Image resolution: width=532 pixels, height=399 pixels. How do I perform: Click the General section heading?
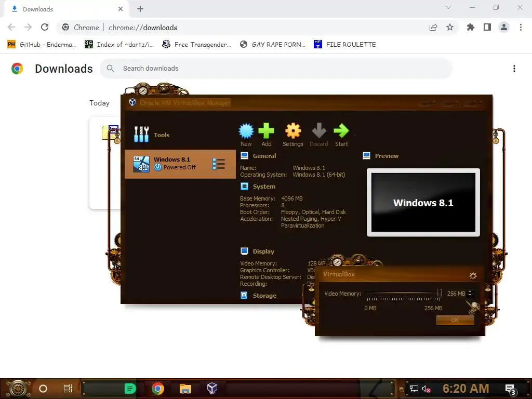(x=264, y=156)
